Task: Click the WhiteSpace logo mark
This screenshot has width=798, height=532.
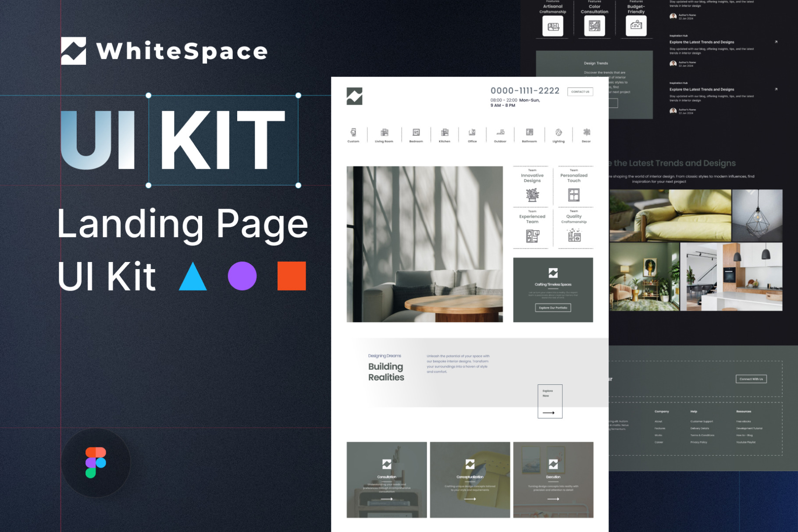Action: (74, 51)
